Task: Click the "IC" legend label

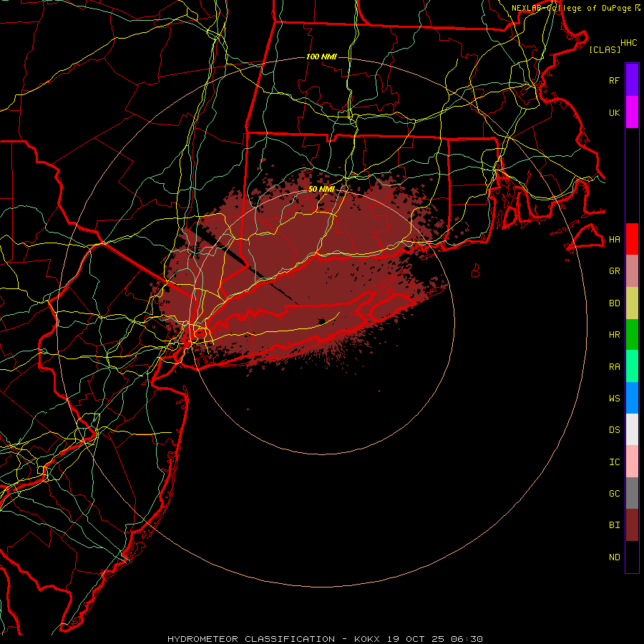Action: click(614, 462)
